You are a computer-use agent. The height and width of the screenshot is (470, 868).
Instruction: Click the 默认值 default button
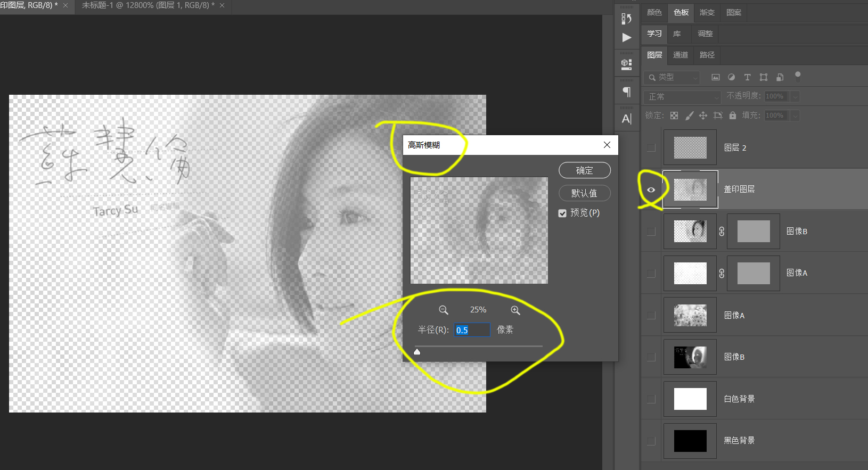(584, 193)
